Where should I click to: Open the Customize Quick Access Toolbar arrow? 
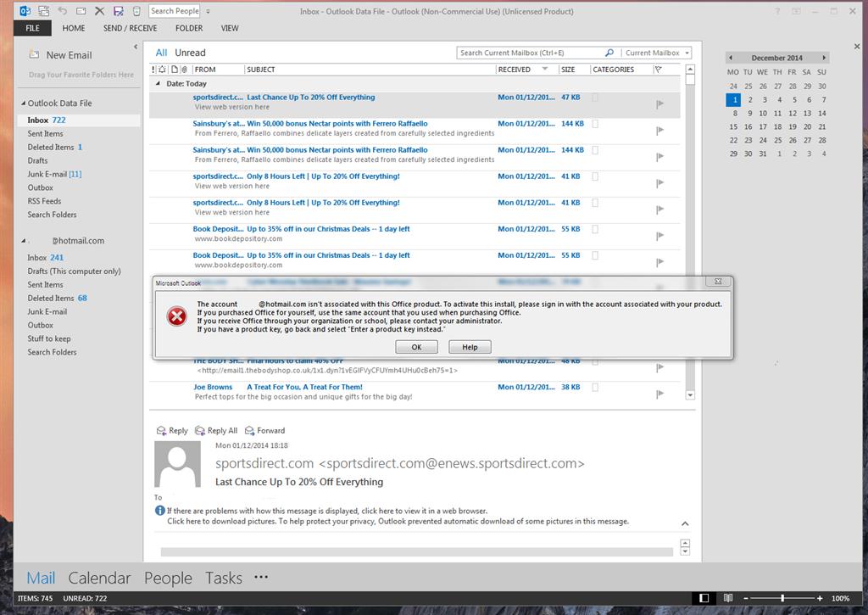[209, 11]
